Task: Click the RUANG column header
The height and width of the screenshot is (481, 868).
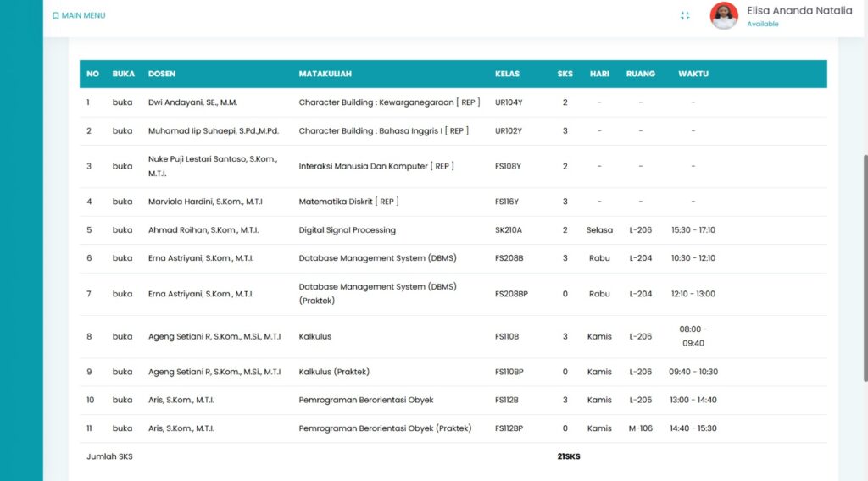Action: [x=640, y=74]
